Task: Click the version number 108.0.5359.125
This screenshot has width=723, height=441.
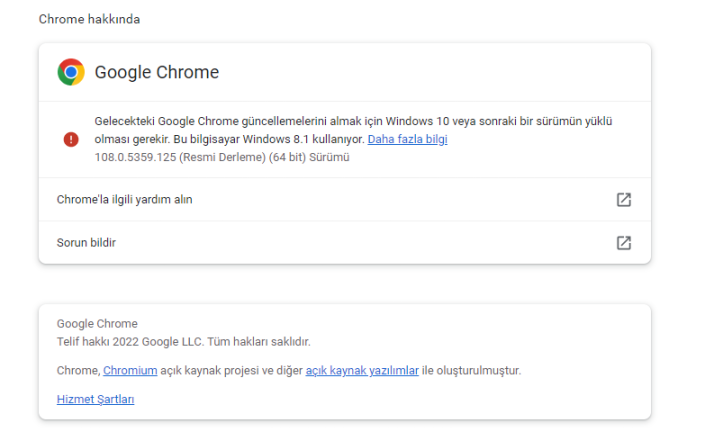Action: (137, 157)
